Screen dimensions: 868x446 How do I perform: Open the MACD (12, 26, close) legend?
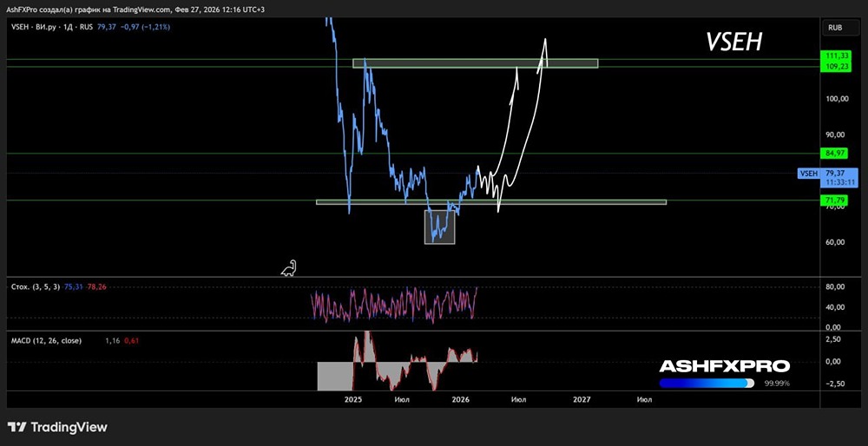click(47, 341)
